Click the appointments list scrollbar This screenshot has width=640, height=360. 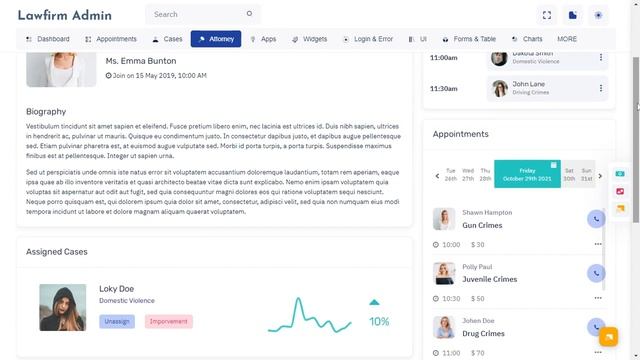pyautogui.click(x=603, y=249)
